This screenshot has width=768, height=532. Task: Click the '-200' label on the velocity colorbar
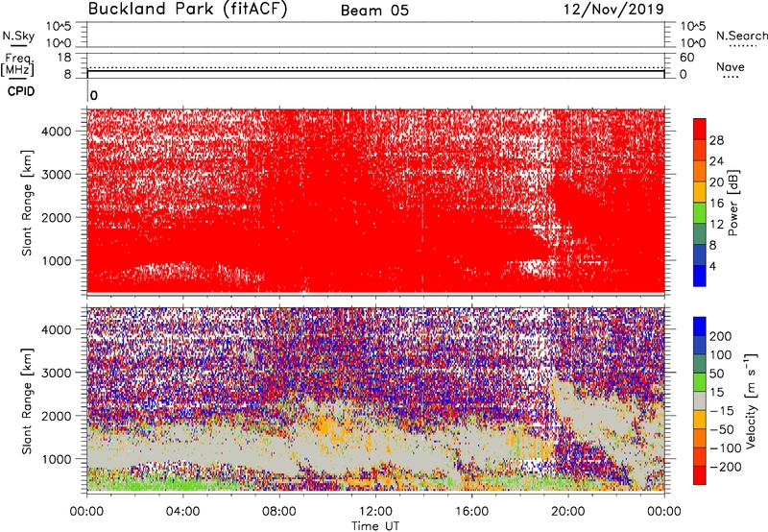[725, 467]
